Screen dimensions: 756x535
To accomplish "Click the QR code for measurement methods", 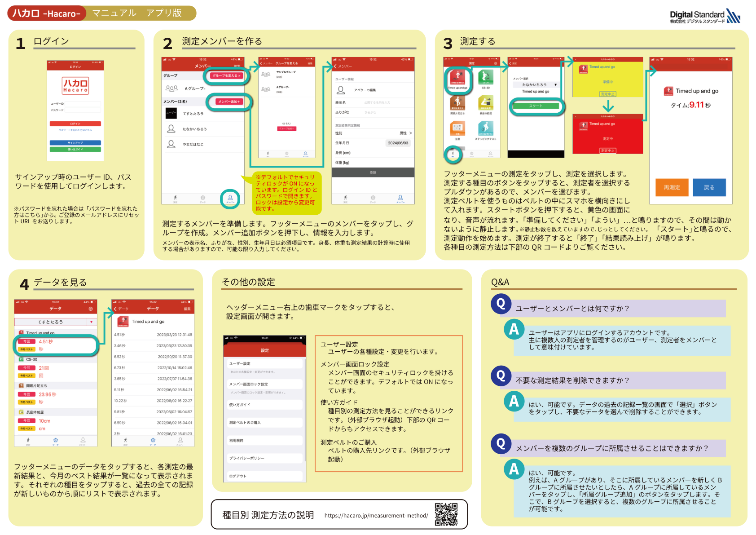I will (x=446, y=515).
